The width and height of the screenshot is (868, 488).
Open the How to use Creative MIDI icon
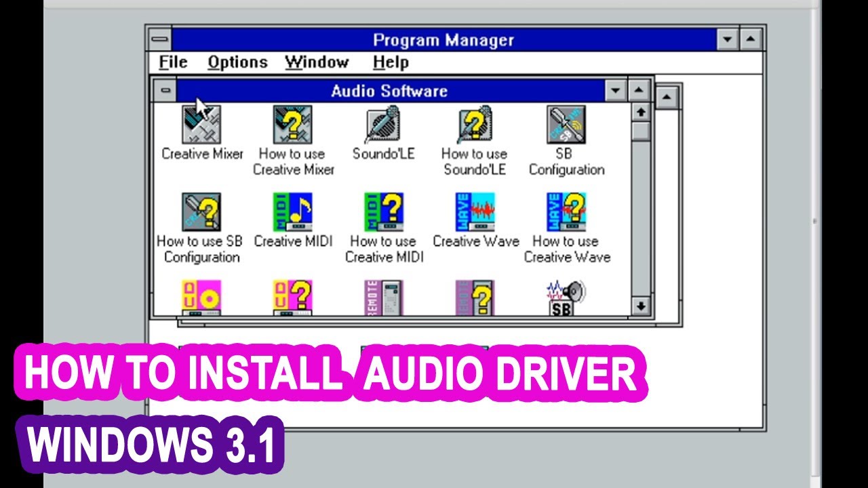(x=384, y=212)
